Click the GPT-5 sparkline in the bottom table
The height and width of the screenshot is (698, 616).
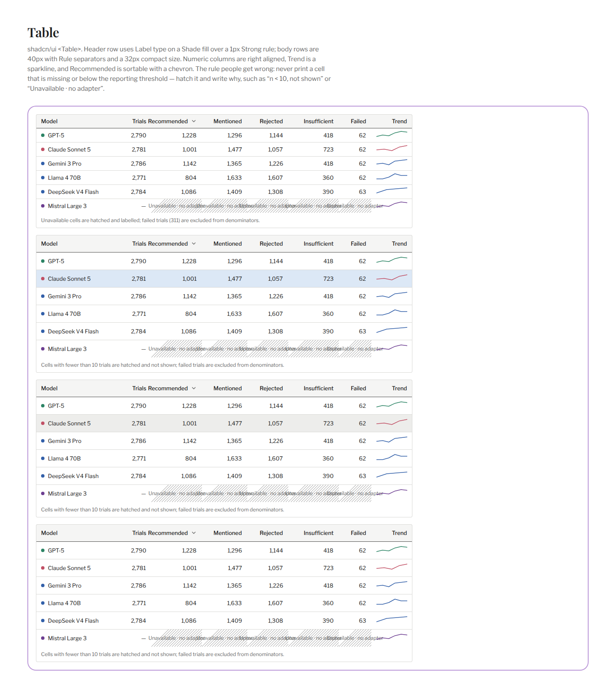click(x=392, y=549)
